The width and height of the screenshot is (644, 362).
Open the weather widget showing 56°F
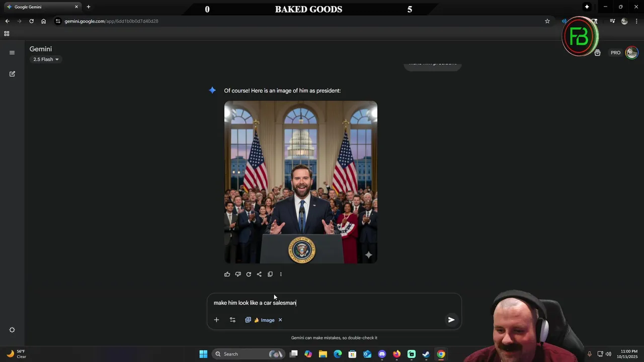point(17,354)
